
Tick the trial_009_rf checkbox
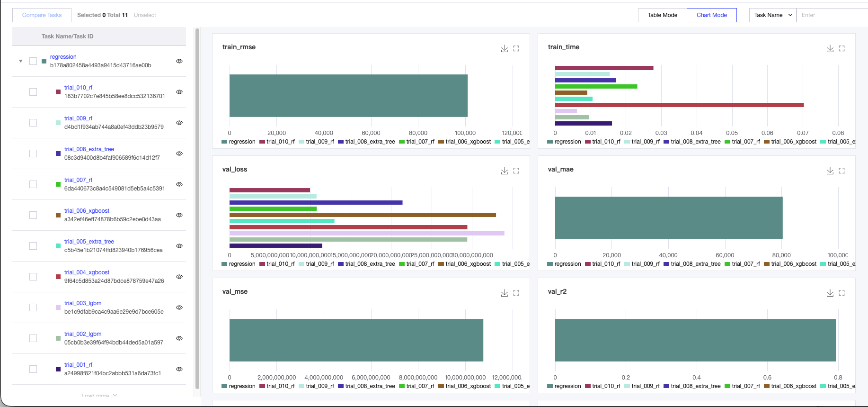33,123
